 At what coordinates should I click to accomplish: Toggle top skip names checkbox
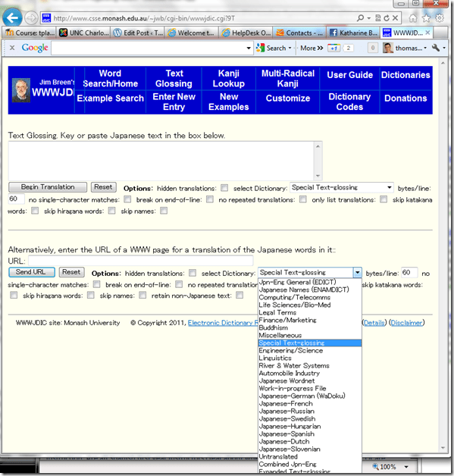click(x=164, y=211)
